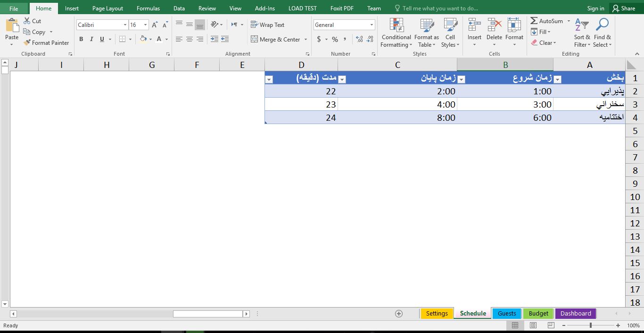This screenshot has height=333, width=644.
Task: Toggle bold formatting
Action: 81,39
